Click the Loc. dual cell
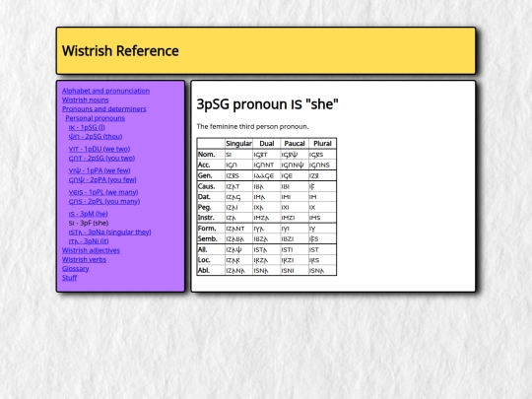 pos(267,260)
